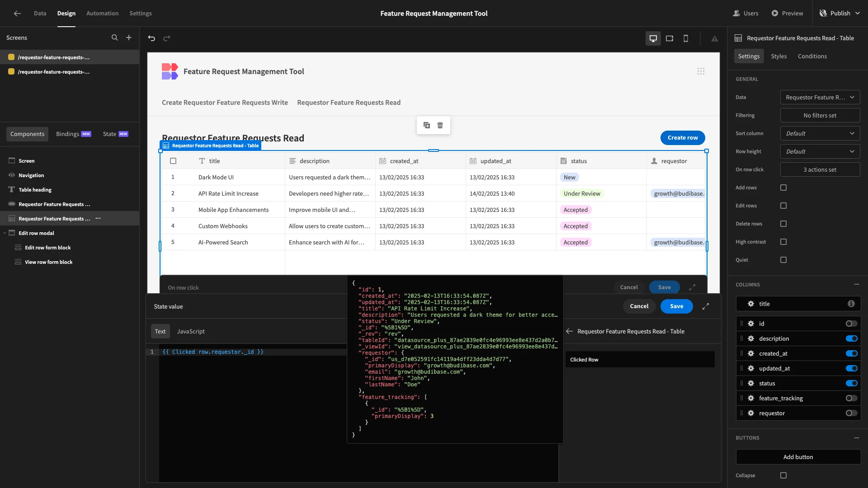The width and height of the screenshot is (868, 488).
Task: Open settings gear for description column
Action: click(x=751, y=338)
